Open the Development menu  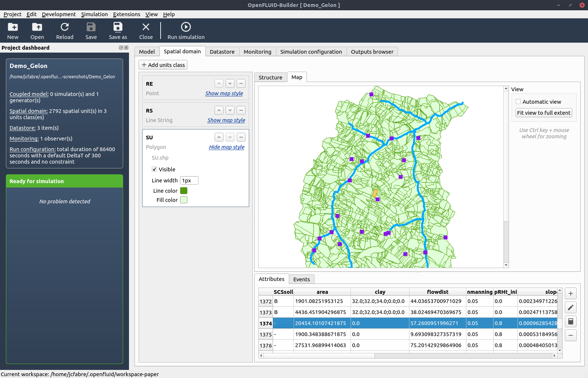click(x=59, y=14)
